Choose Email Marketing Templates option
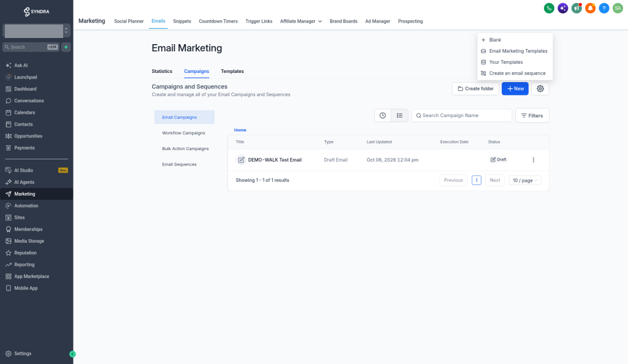Image resolution: width=628 pixels, height=364 pixels. click(x=515, y=51)
